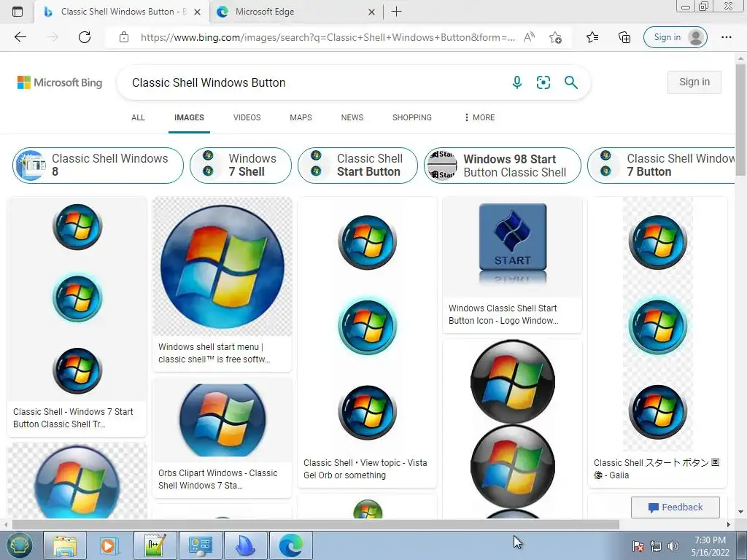Click the Edge profile Sign in button
747x560 pixels.
tap(675, 37)
